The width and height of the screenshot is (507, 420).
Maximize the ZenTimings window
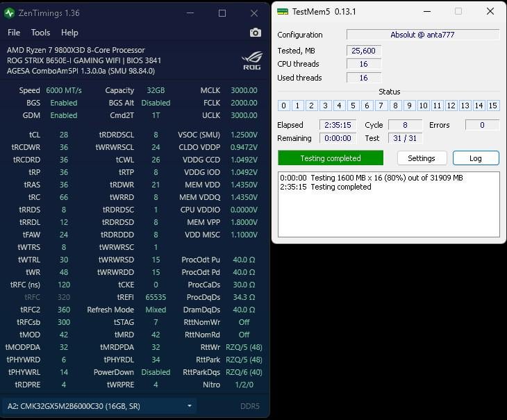(222, 12)
